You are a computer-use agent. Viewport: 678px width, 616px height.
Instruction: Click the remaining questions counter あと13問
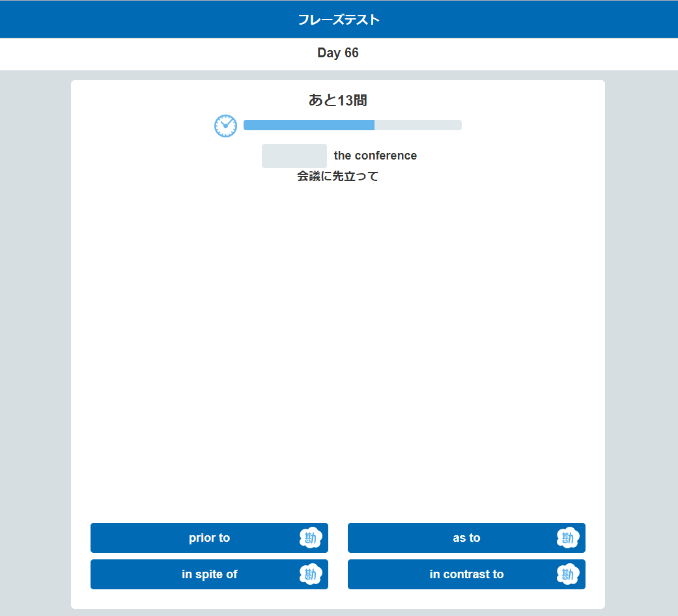[x=337, y=100]
